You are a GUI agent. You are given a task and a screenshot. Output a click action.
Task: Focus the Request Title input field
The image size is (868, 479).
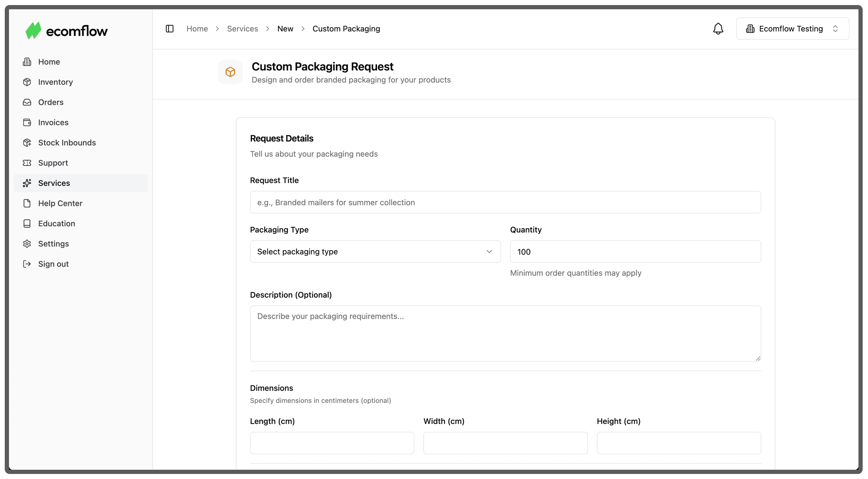pyautogui.click(x=505, y=202)
